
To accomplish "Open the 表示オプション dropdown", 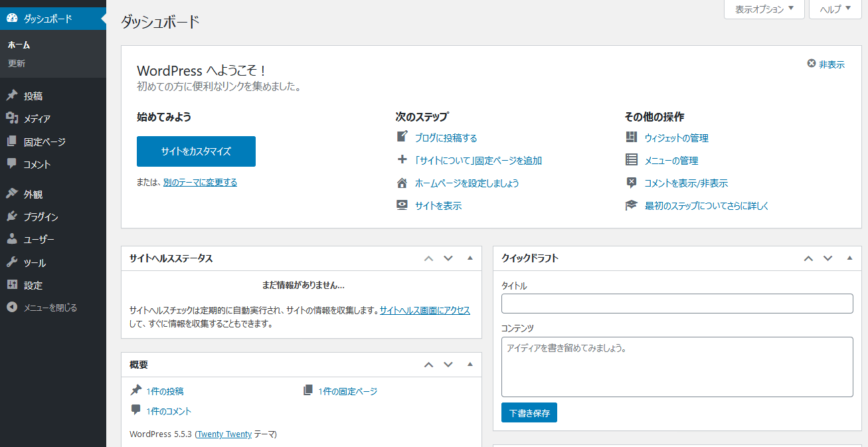I will pos(764,9).
